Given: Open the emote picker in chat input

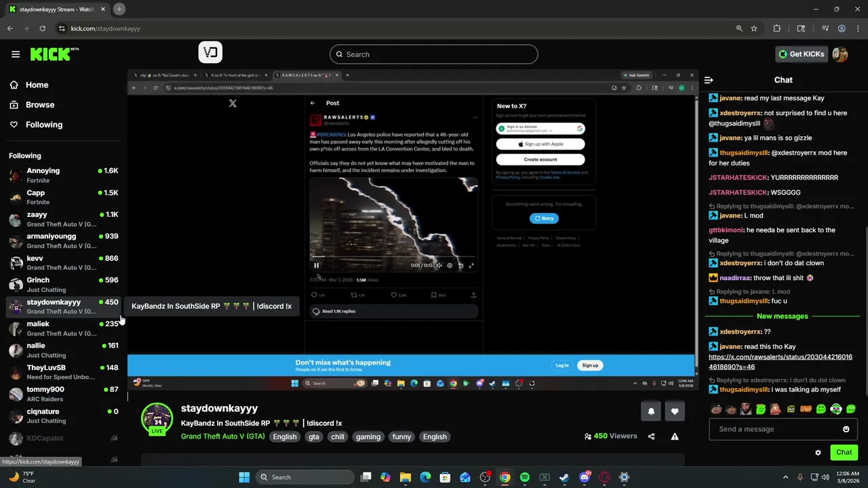Looking at the screenshot, I should [x=846, y=429].
